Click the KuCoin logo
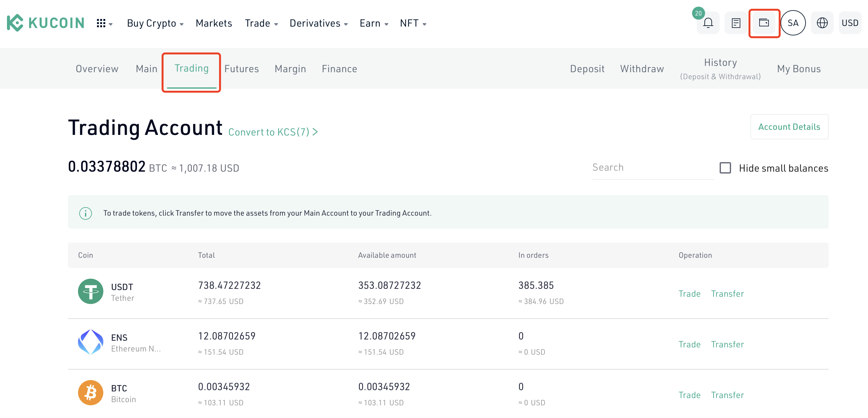Image resolution: width=868 pixels, height=418 pixels. point(45,23)
